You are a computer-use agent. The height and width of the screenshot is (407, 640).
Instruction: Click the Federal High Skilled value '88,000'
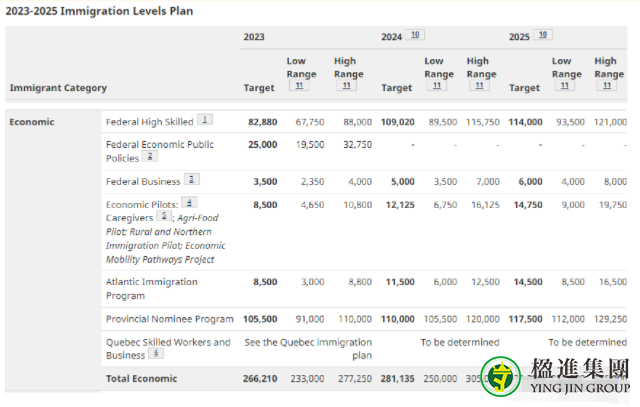[358, 122]
